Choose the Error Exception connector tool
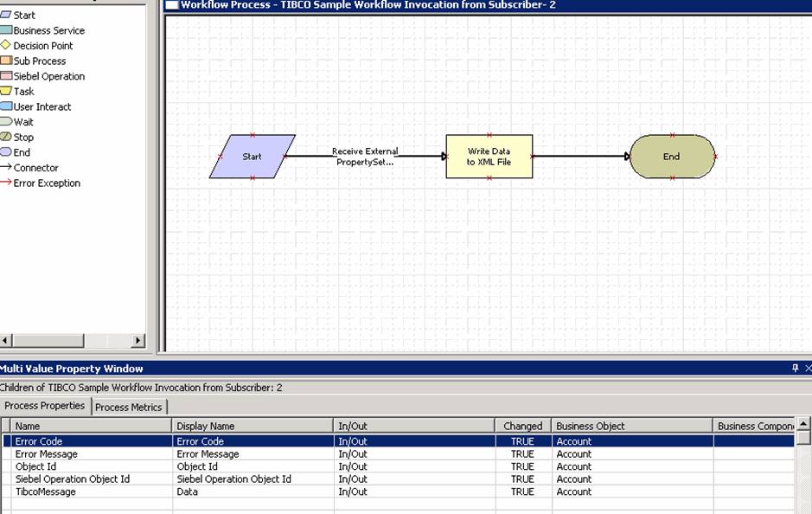 [46, 183]
